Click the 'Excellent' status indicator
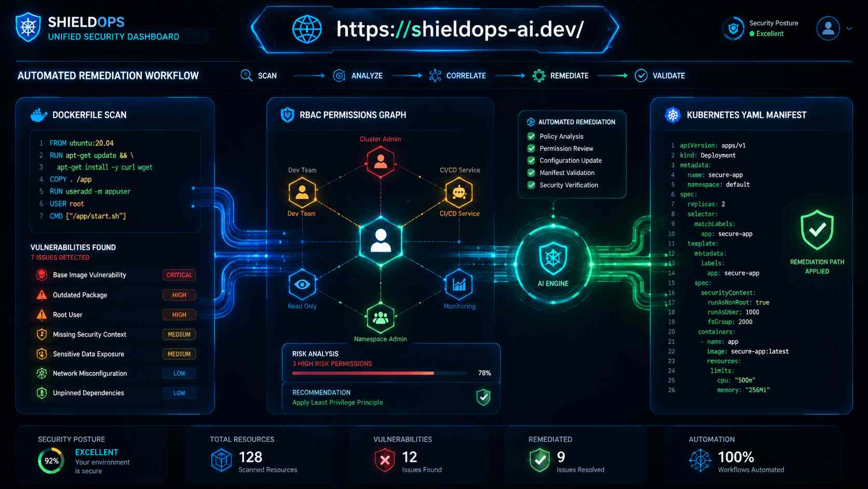 point(766,33)
